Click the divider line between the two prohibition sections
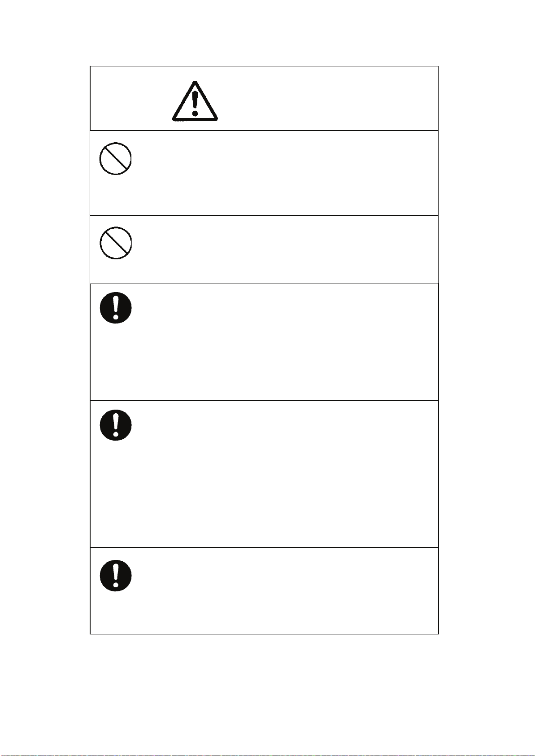 [264, 215]
